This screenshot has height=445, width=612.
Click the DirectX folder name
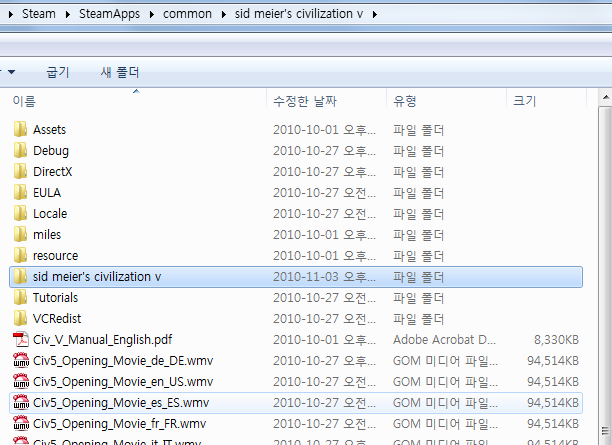coord(52,172)
